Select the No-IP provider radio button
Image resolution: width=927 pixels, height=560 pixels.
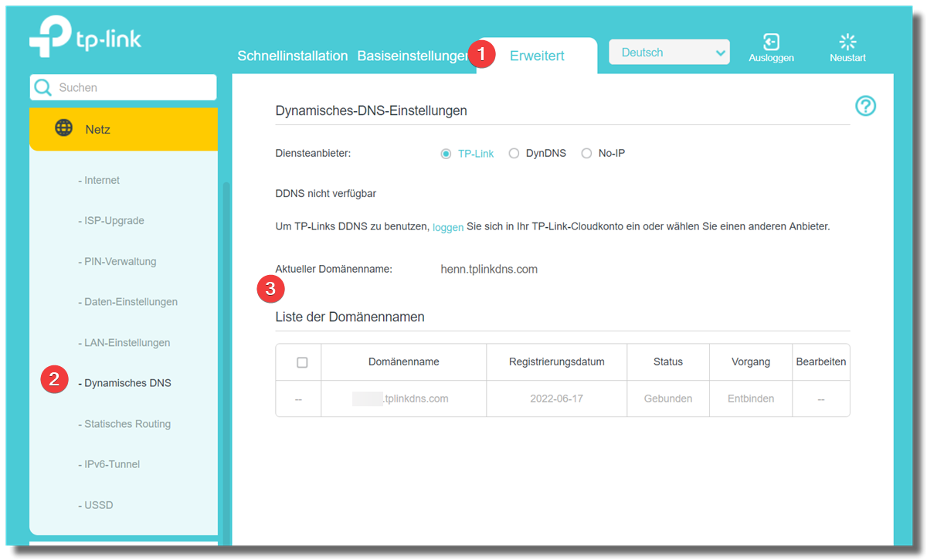[586, 154]
